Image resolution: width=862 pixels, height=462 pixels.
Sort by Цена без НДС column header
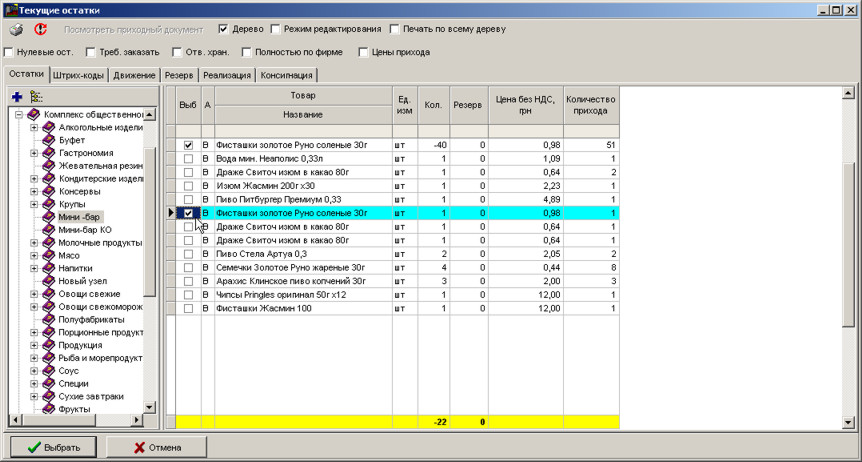click(524, 105)
